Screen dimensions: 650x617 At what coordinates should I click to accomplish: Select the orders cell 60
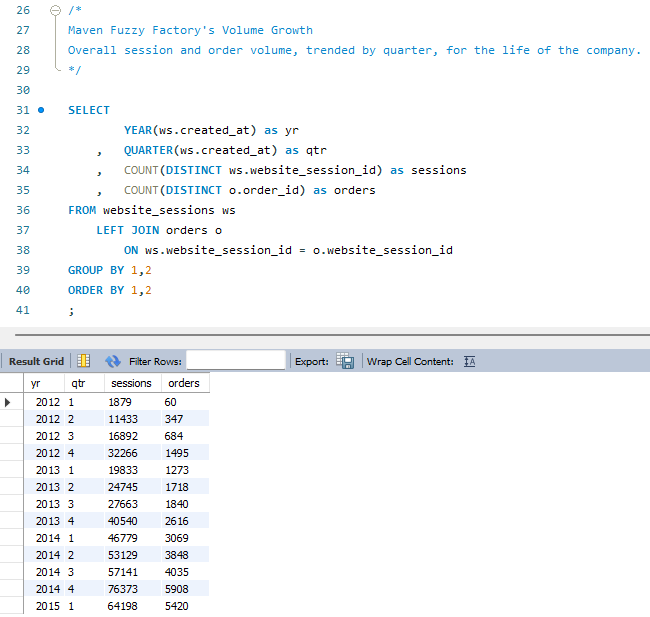tap(185, 402)
